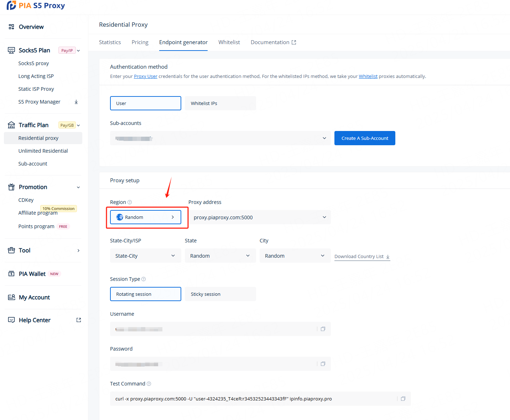The height and width of the screenshot is (420, 510).
Task: Open the Help Center external link icon
Action: [x=79, y=320]
